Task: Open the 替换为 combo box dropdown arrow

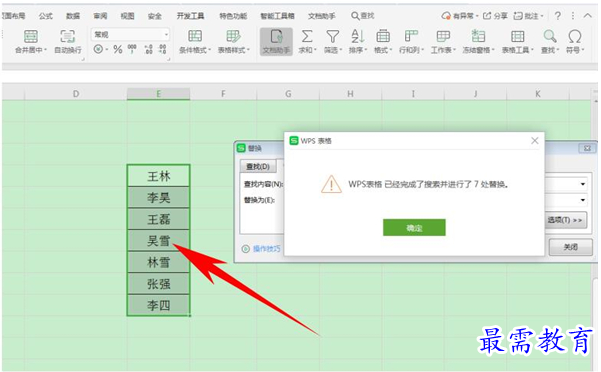Action: 583,200
